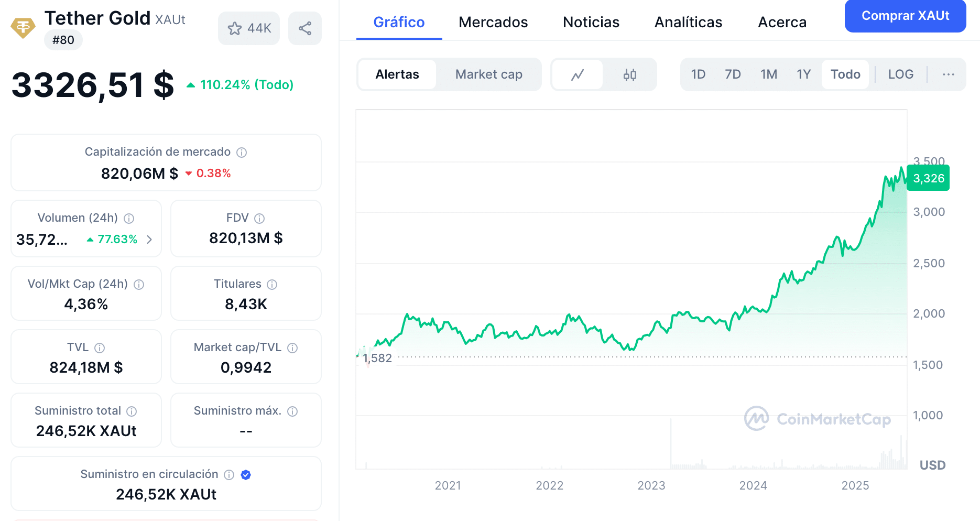The height and width of the screenshot is (521, 980).
Task: Click info icon next to Market cap/TVL
Action: click(x=292, y=348)
